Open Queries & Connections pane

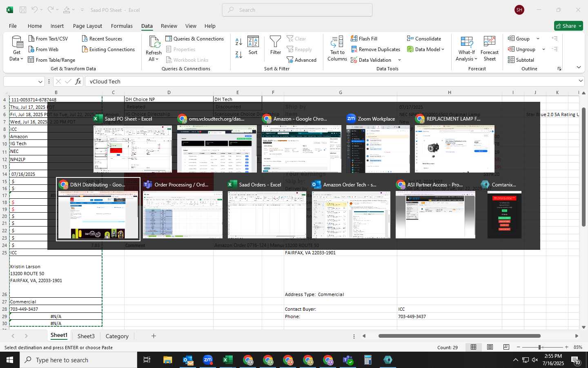tap(194, 38)
